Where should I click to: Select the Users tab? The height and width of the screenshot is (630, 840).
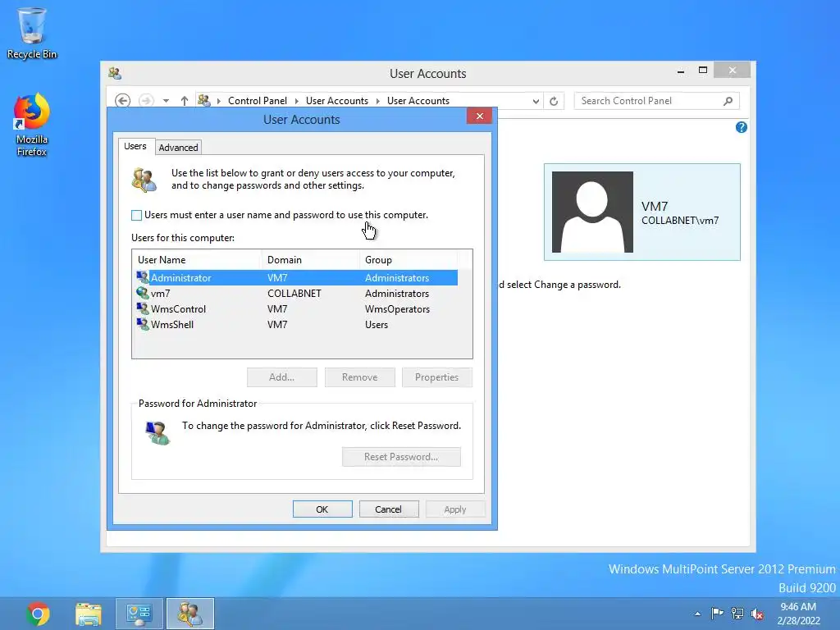click(135, 146)
